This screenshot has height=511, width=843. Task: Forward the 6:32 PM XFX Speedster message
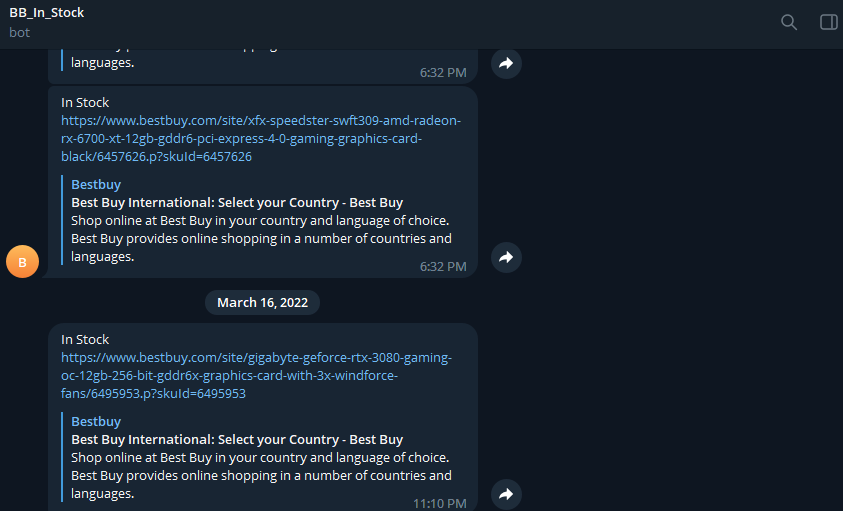[506, 257]
